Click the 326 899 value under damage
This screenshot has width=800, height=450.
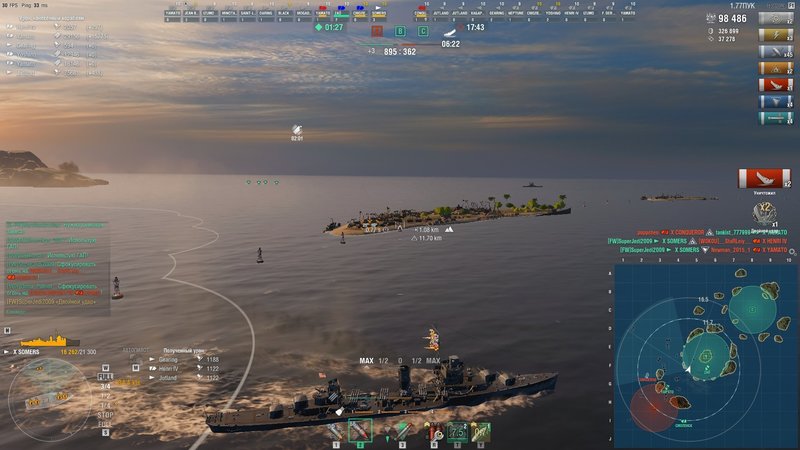(x=728, y=31)
